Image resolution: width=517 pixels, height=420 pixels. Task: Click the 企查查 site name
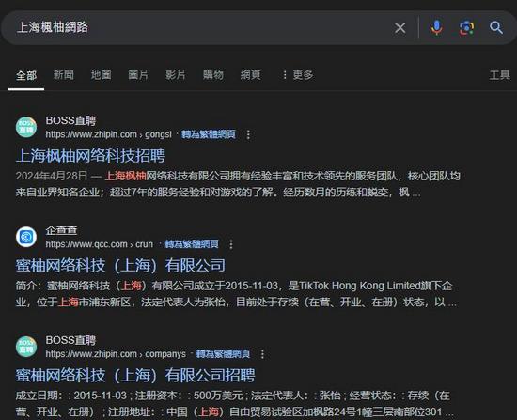click(61, 230)
